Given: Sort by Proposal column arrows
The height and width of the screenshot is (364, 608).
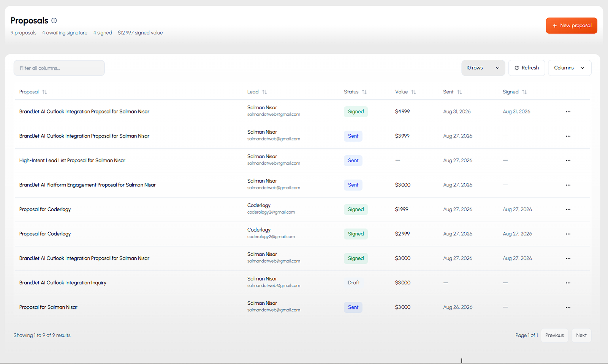Looking at the screenshot, I should pos(44,92).
